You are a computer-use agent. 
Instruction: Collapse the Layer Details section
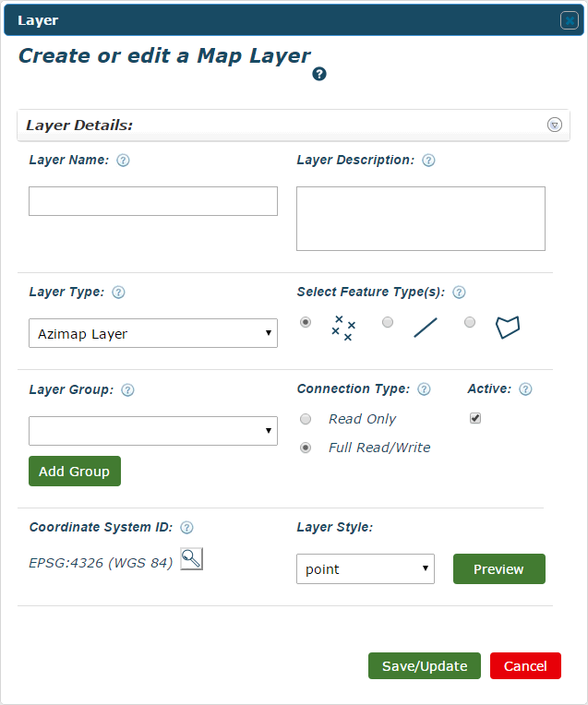click(554, 125)
